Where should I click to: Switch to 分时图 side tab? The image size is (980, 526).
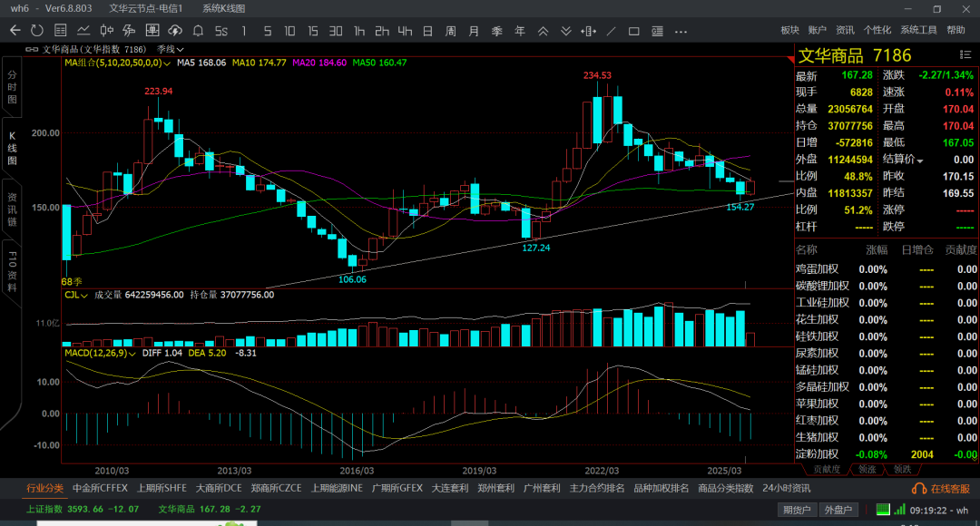pyautogui.click(x=13, y=87)
